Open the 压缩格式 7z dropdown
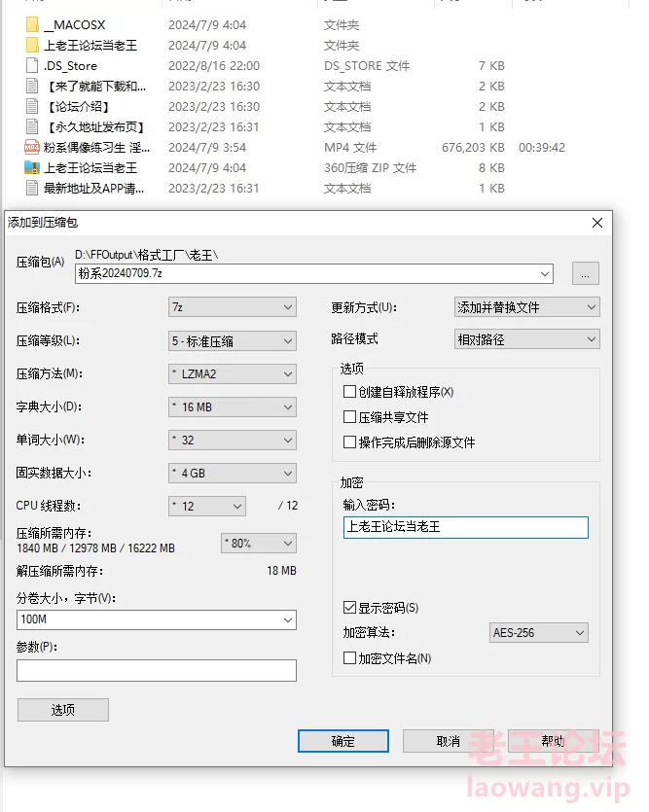This screenshot has height=812, width=649. pos(233,307)
